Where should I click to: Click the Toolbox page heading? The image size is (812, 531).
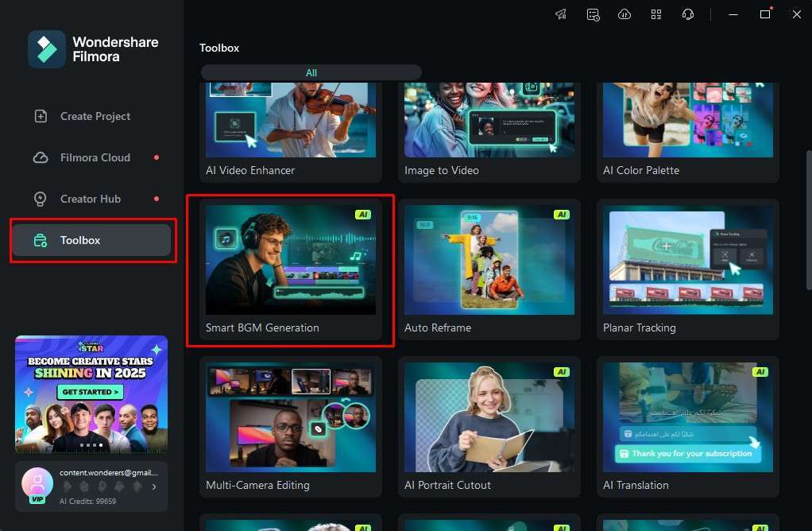pos(219,48)
